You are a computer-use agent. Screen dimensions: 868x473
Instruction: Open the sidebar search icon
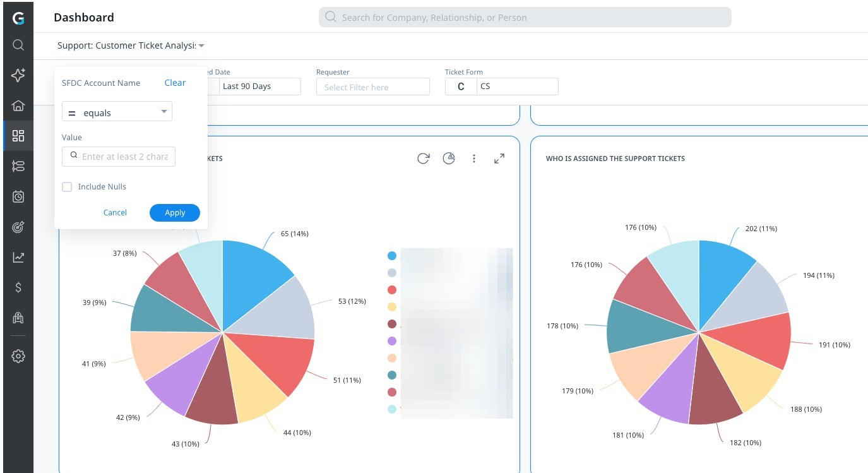[x=18, y=45]
